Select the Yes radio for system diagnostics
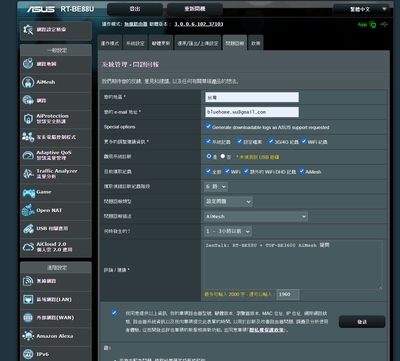400x361 pixels. [209, 156]
